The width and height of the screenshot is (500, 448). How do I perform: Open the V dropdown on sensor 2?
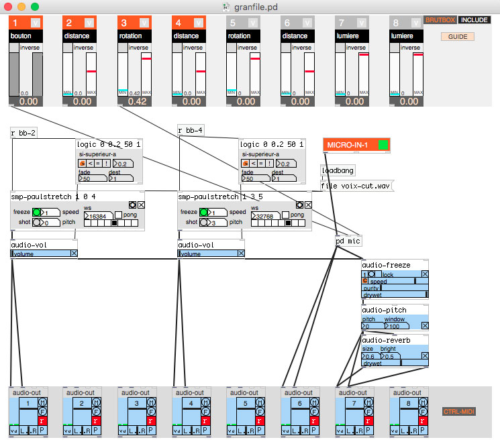click(x=89, y=23)
